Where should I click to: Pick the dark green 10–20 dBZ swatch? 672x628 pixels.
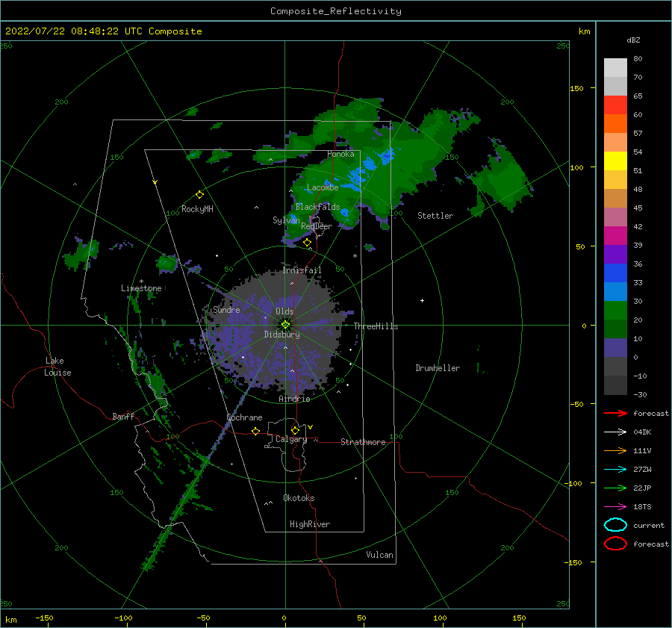[x=615, y=329]
